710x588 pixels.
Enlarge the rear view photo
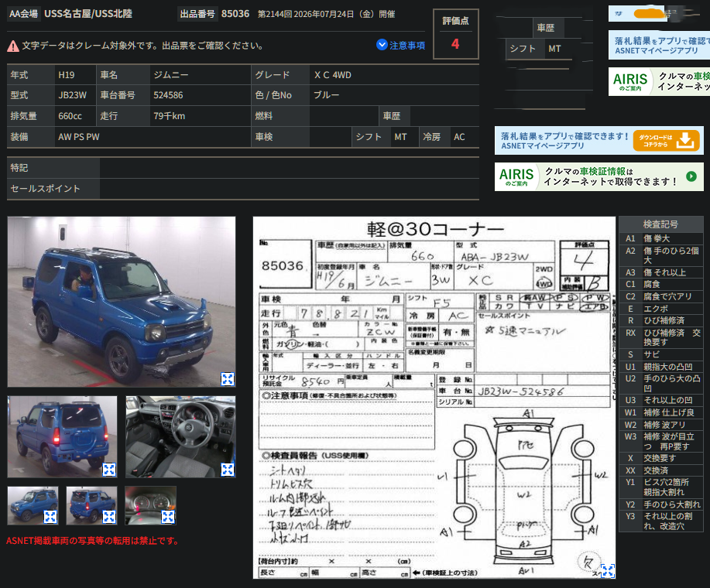click(x=109, y=470)
